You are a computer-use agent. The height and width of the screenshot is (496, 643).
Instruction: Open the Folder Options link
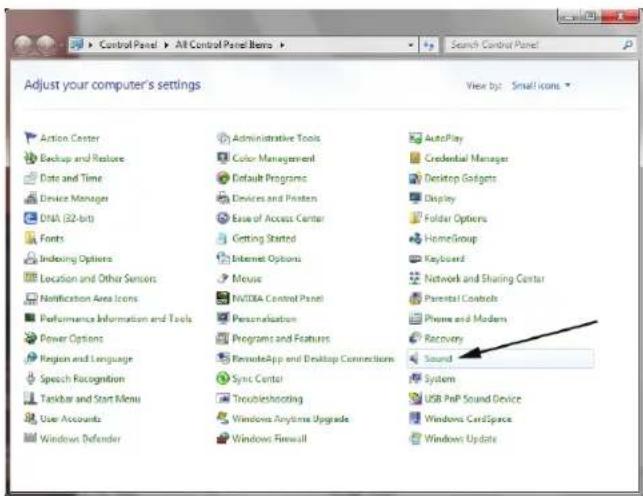[456, 218]
